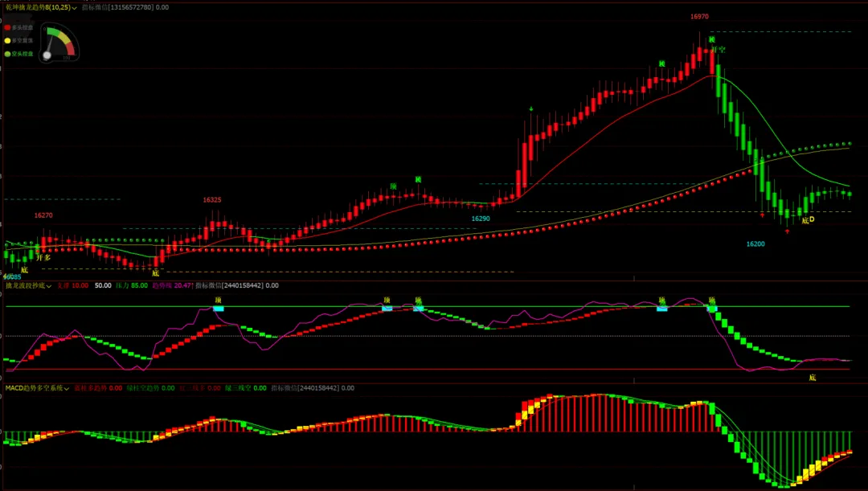868x491 pixels.
Task: Click the 16325 price label
Action: click(212, 200)
